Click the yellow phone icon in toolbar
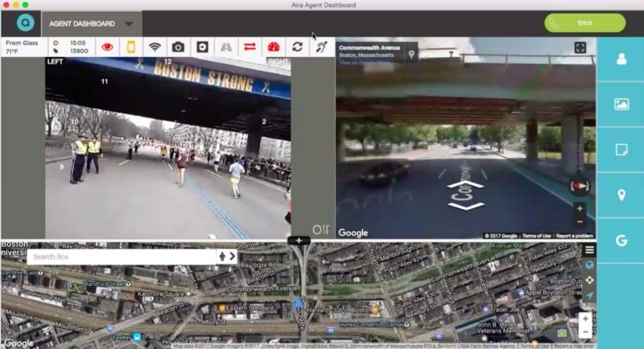The image size is (644, 349). click(131, 47)
